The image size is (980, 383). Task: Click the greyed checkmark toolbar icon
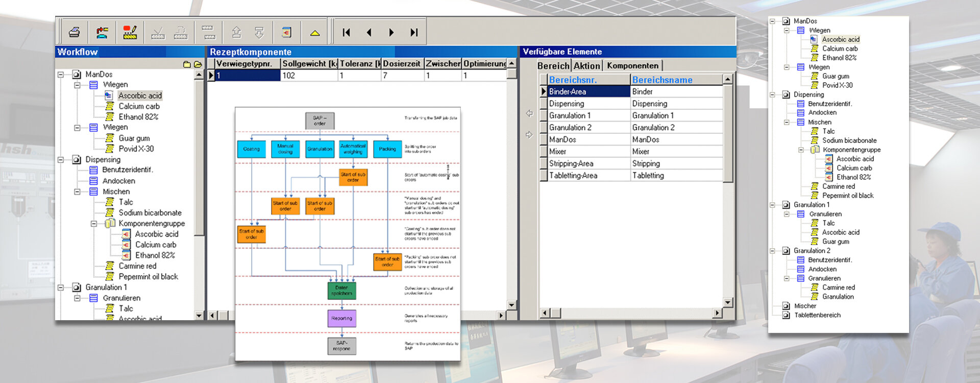coord(158,33)
